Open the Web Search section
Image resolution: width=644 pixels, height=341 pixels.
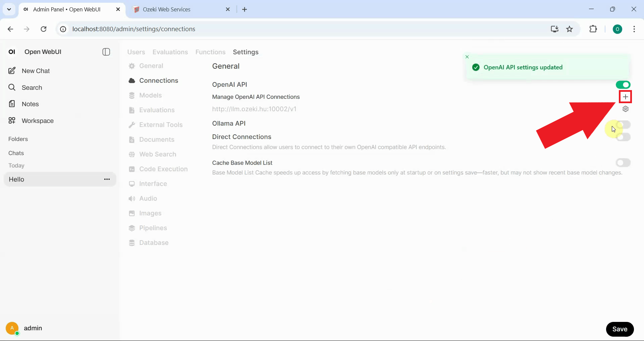157,154
